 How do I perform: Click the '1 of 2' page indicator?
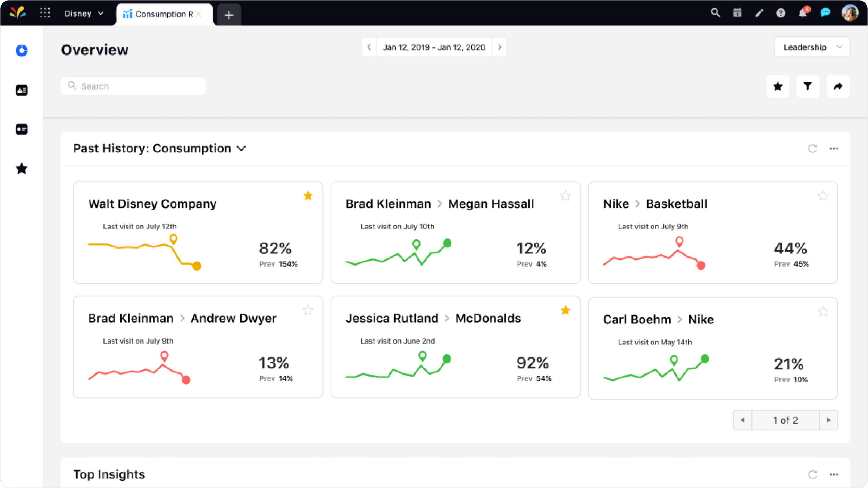click(x=785, y=420)
